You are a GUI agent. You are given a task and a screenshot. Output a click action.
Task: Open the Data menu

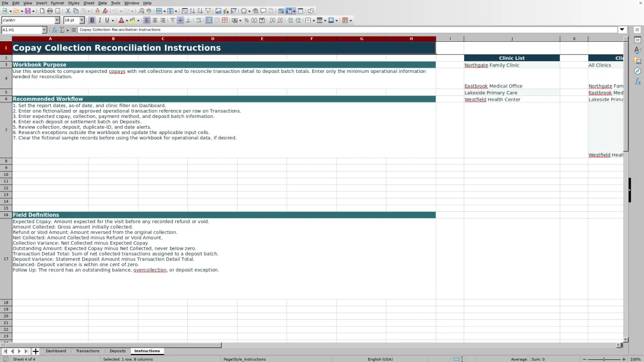[x=103, y=3]
